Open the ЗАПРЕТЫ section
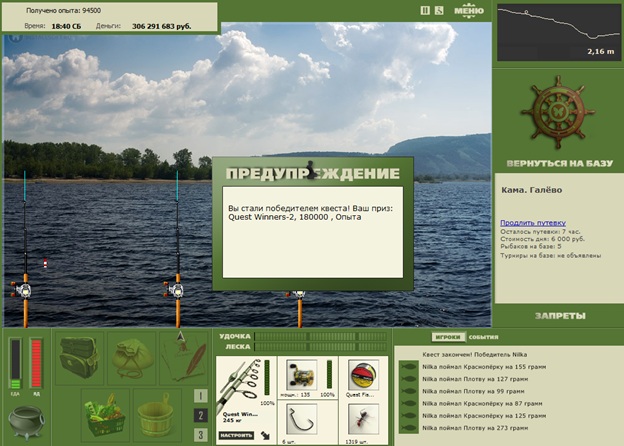The width and height of the screenshot is (624, 446). (560, 316)
